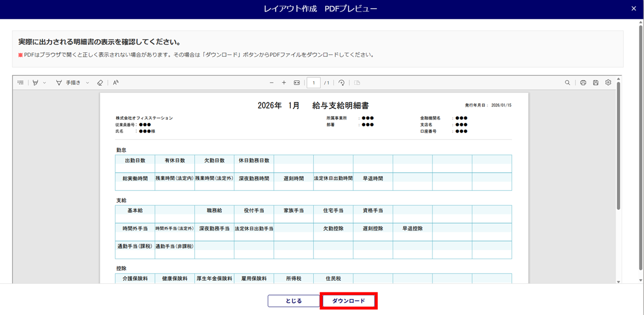Select the eraser tool
The height and width of the screenshot is (315, 644).
[x=100, y=83]
